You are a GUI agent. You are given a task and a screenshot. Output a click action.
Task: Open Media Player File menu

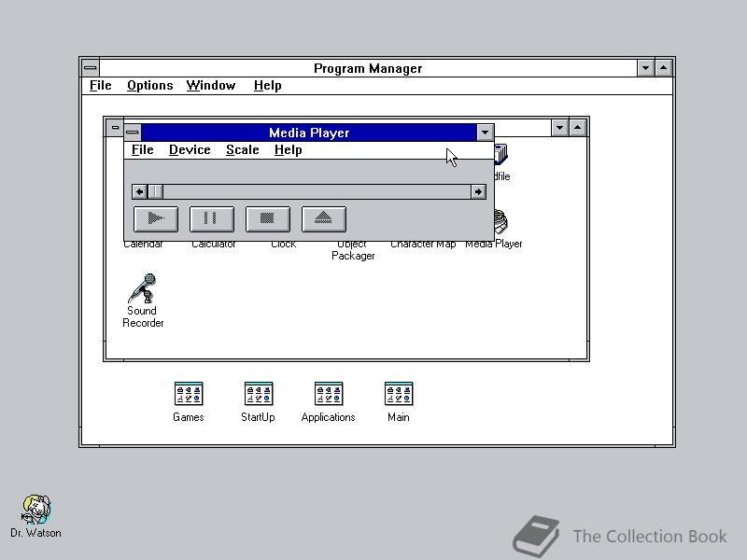point(143,150)
